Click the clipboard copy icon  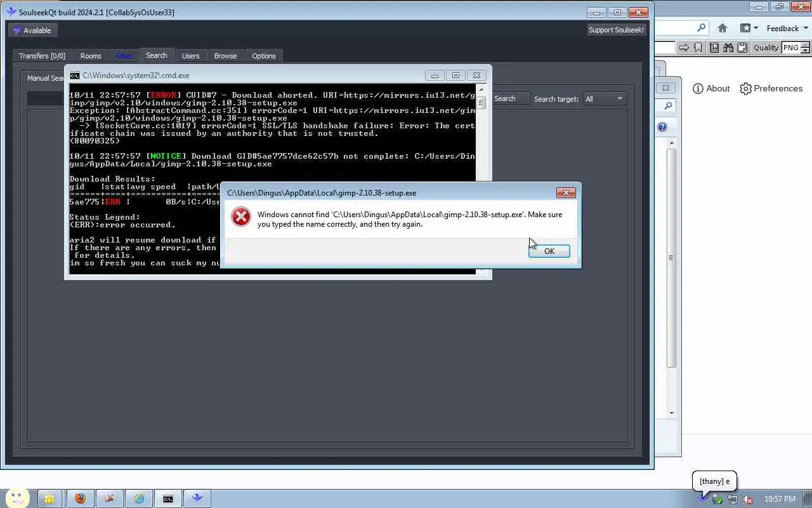coord(742,48)
